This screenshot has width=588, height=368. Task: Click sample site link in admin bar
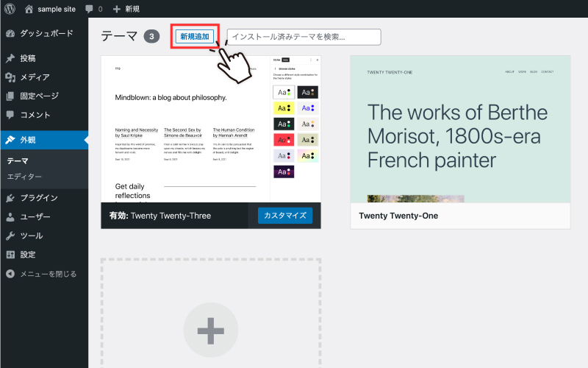coord(57,9)
